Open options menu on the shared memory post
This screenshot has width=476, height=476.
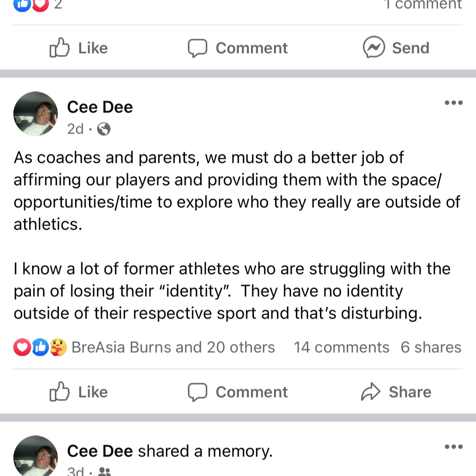pos(453,446)
